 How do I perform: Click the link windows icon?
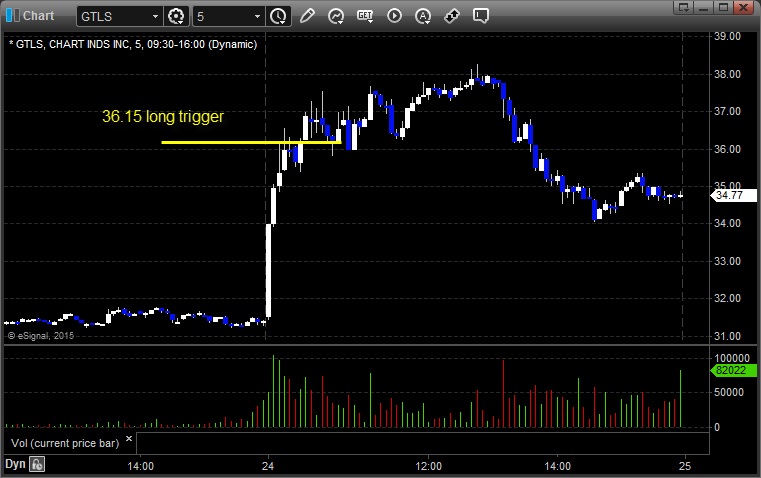click(452, 16)
